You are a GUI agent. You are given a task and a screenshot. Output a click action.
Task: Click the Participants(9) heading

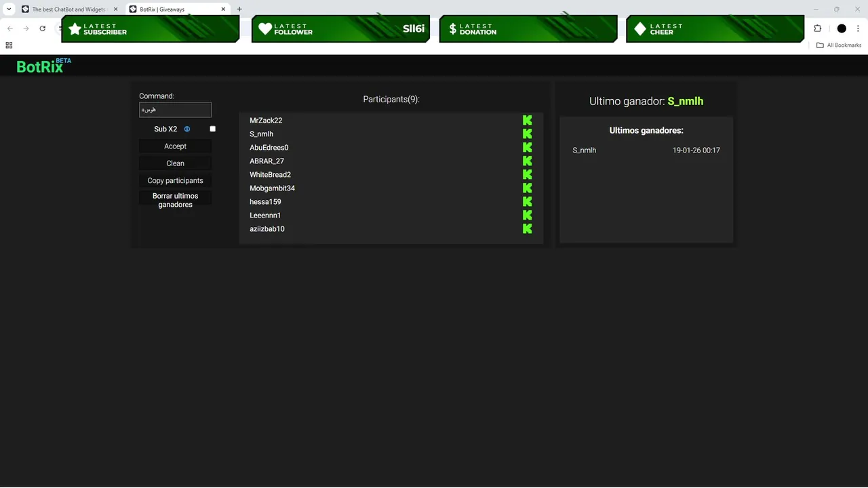pyautogui.click(x=391, y=99)
